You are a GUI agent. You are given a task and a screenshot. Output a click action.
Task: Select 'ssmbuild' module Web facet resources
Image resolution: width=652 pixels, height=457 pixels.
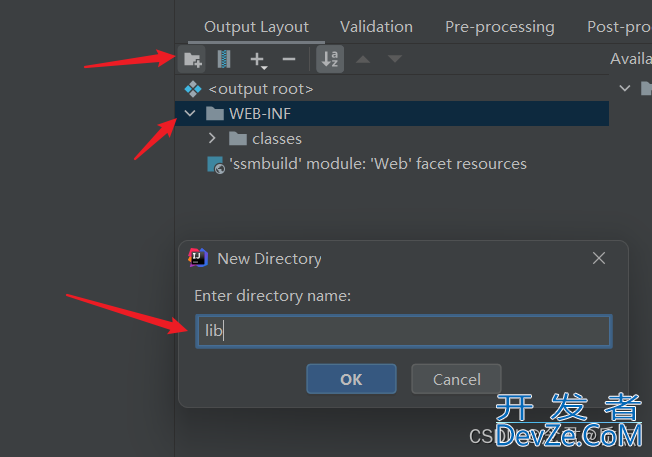tap(378, 164)
